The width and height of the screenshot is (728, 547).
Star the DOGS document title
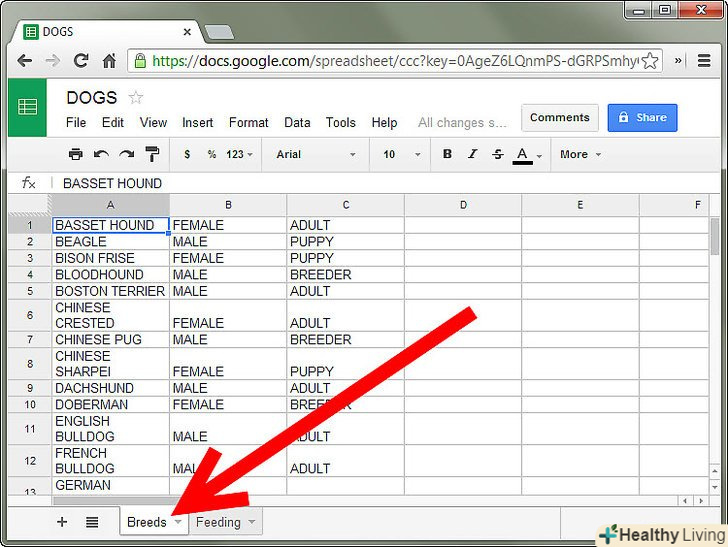pos(136,98)
